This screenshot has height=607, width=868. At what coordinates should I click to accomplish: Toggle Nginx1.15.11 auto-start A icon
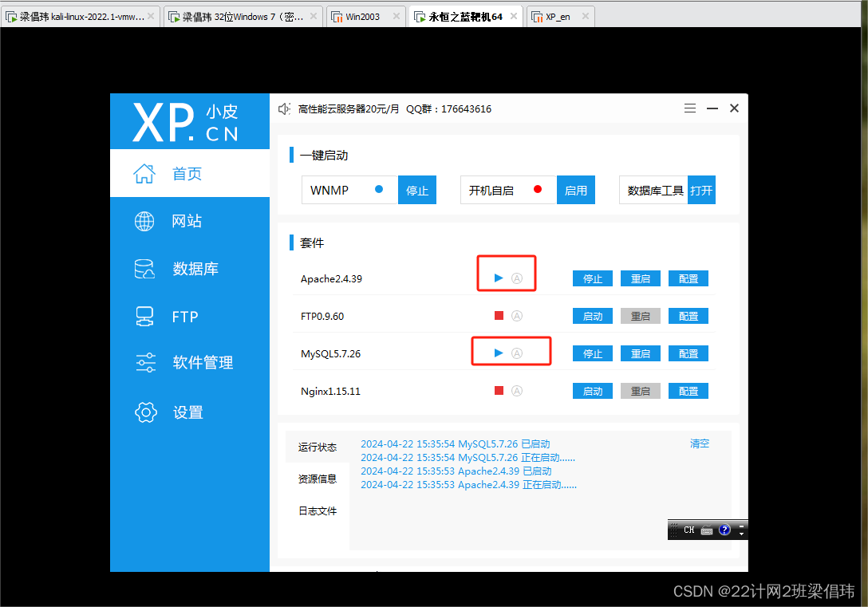tap(516, 391)
